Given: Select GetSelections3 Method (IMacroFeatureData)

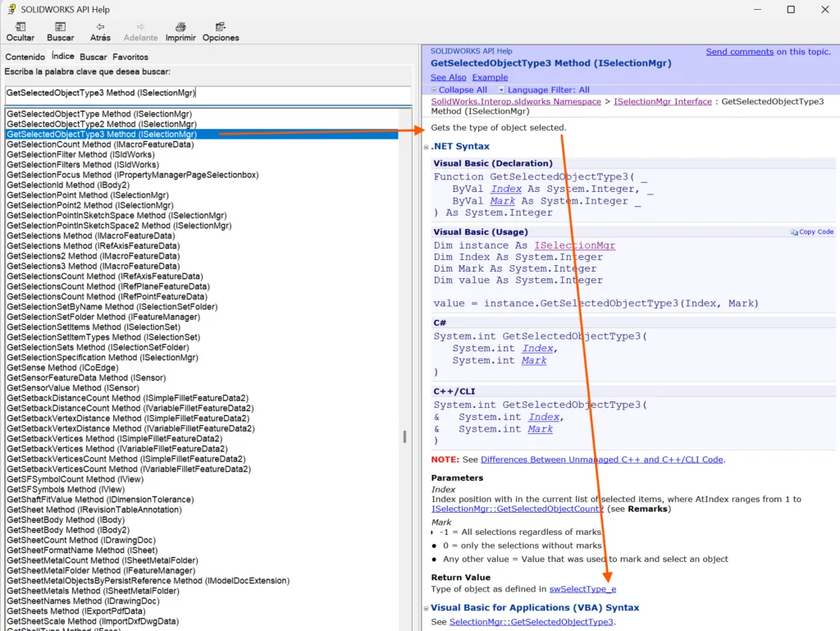Looking at the screenshot, I should point(94,266).
